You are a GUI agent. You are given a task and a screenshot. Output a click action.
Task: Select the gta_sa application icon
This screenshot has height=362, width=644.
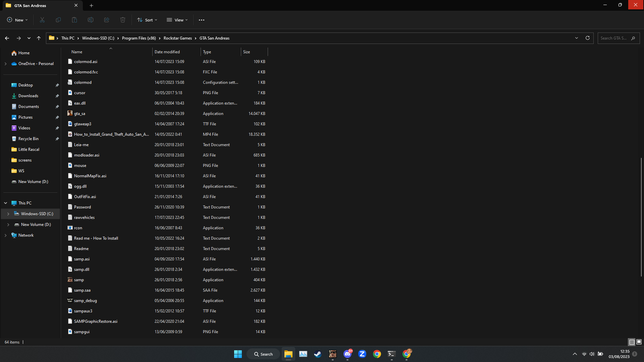pos(70,114)
